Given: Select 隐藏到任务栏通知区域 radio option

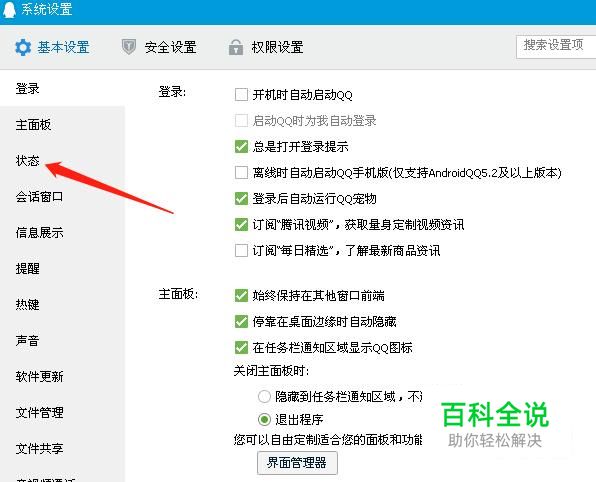Looking at the screenshot, I should point(264,397).
